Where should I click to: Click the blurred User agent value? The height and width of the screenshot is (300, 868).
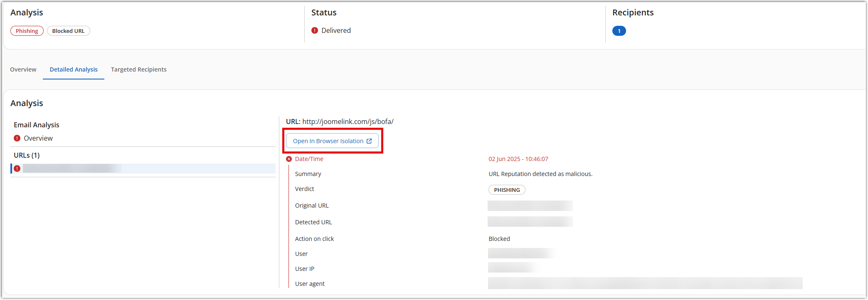(x=645, y=283)
